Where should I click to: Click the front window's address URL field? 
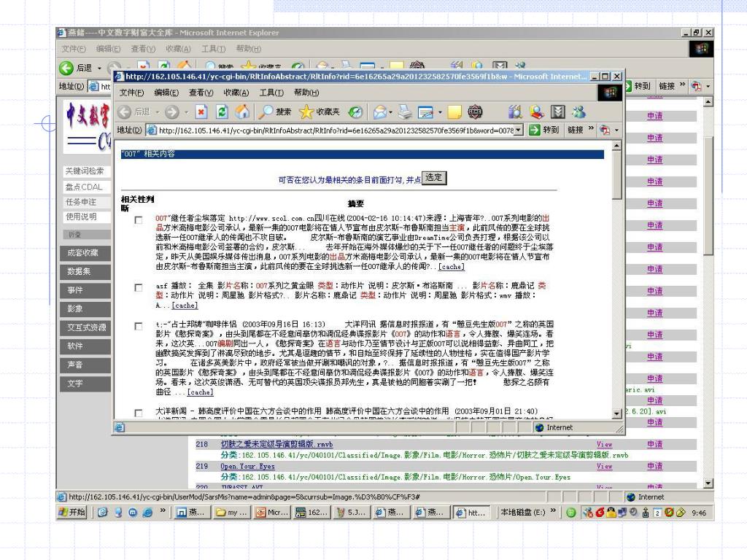pyautogui.click(x=336, y=130)
